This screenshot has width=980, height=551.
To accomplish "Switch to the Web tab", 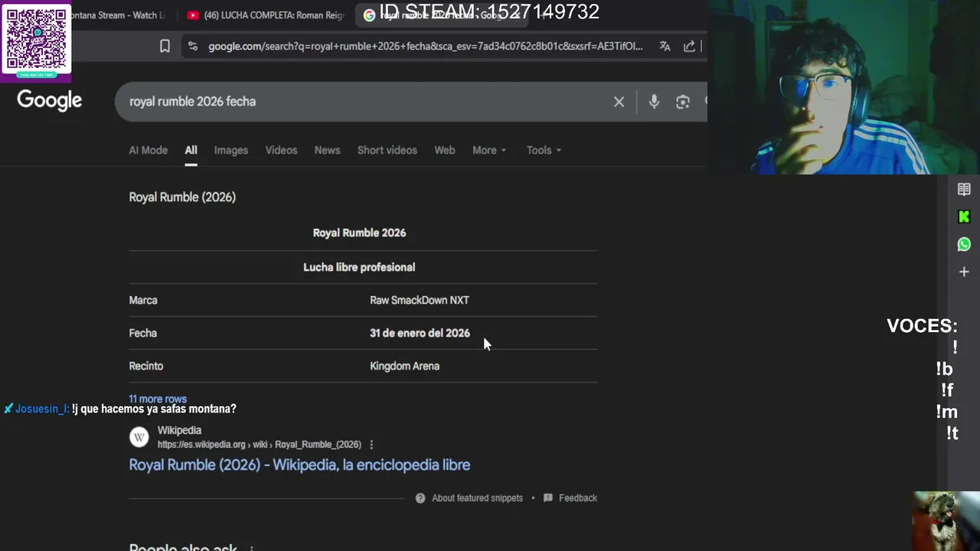I will 445,150.
